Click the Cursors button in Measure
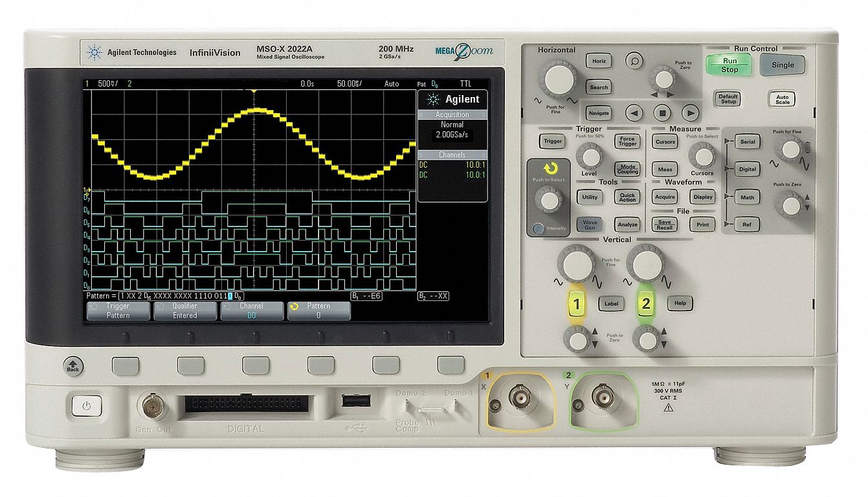 665,141
